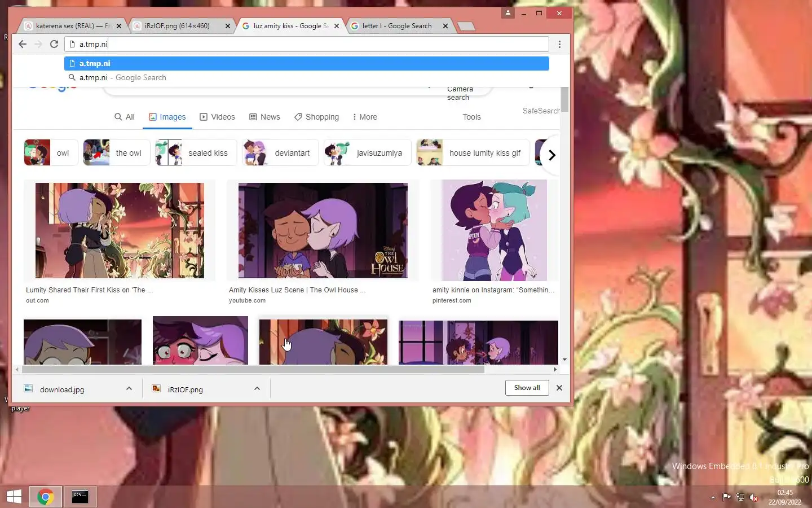The width and height of the screenshot is (812, 508).
Task: Switch to the iRzIOF.png tab
Action: pyautogui.click(x=177, y=26)
